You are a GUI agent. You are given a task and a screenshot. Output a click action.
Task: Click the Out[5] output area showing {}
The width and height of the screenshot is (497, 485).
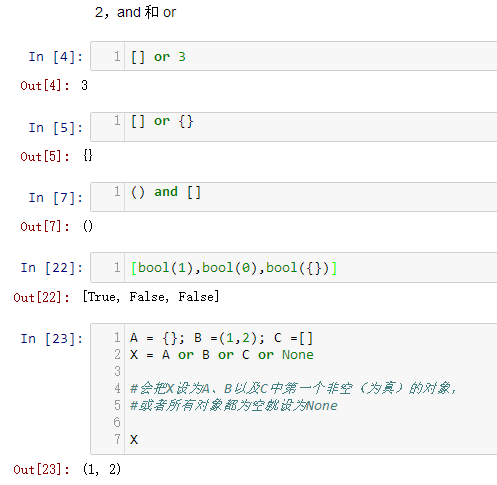point(88,156)
